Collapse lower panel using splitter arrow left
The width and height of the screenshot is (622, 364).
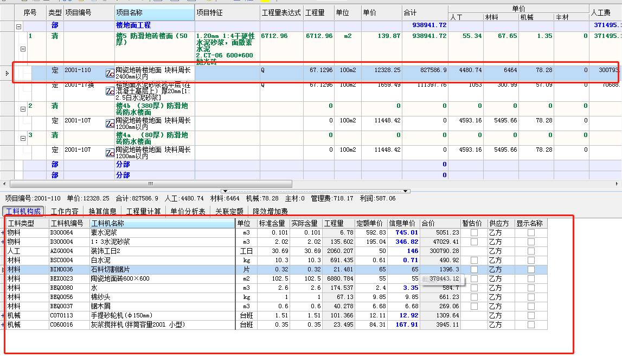(x=225, y=191)
